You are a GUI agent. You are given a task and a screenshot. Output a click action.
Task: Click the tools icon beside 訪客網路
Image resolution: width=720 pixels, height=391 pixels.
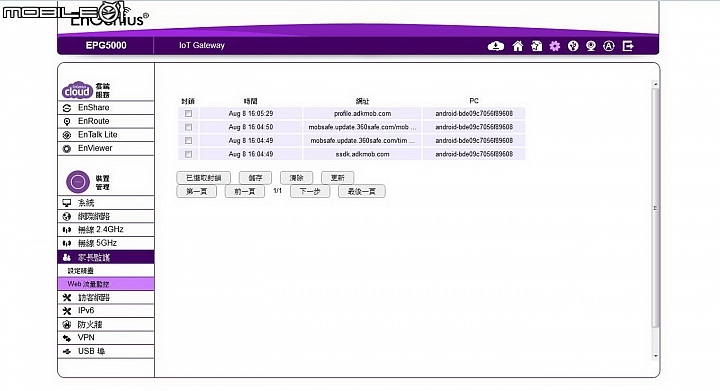pos(67,297)
